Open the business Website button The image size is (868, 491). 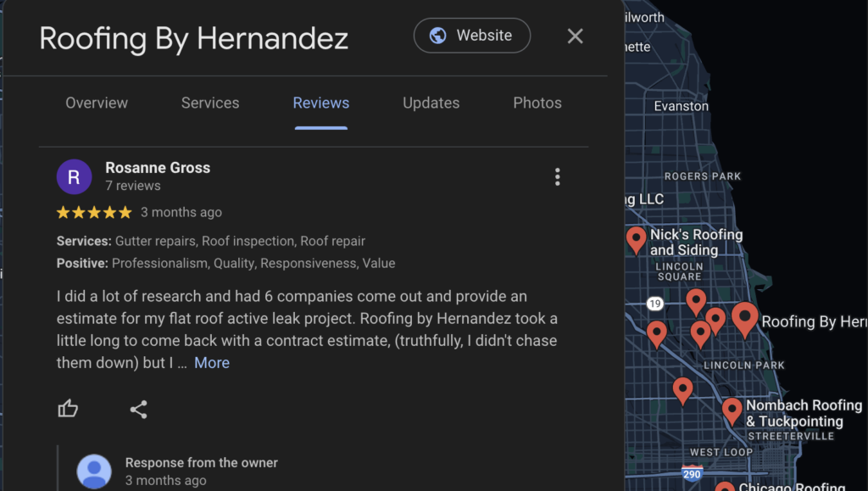[x=472, y=36]
